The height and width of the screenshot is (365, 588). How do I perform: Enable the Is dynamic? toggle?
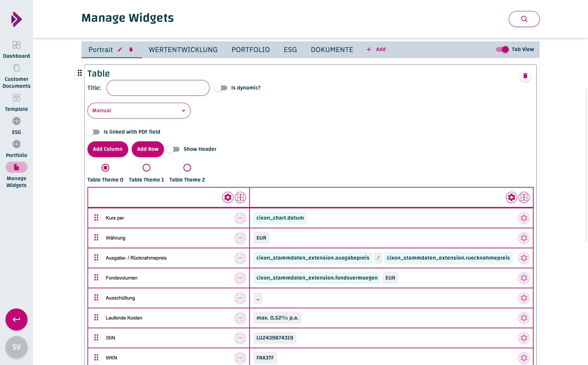[x=221, y=88]
